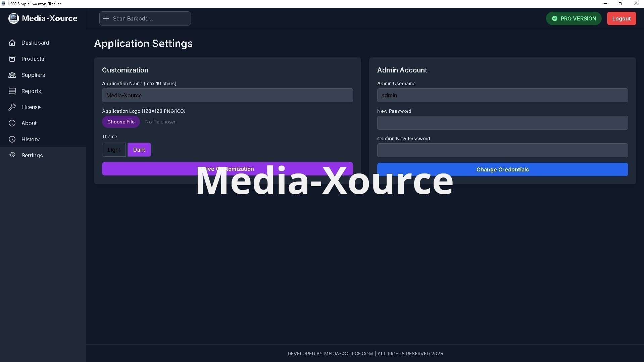Select the Suppliers people icon
644x362 pixels.
click(12, 75)
